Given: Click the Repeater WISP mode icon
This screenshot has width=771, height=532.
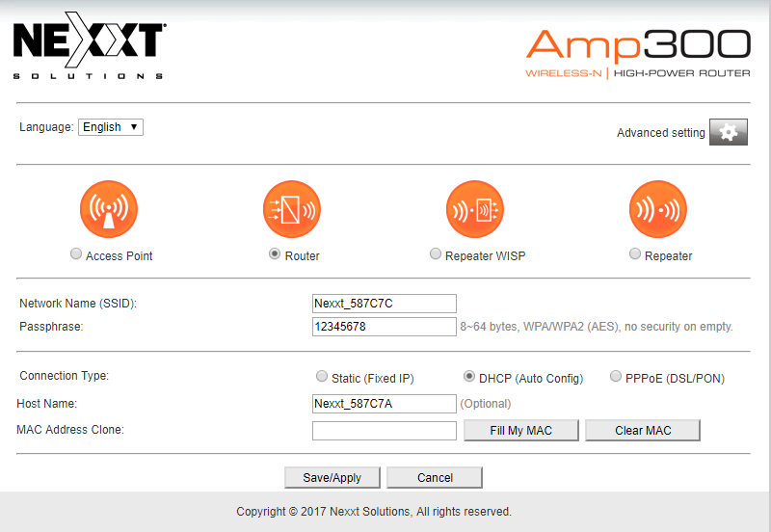Looking at the screenshot, I should tap(475, 209).
